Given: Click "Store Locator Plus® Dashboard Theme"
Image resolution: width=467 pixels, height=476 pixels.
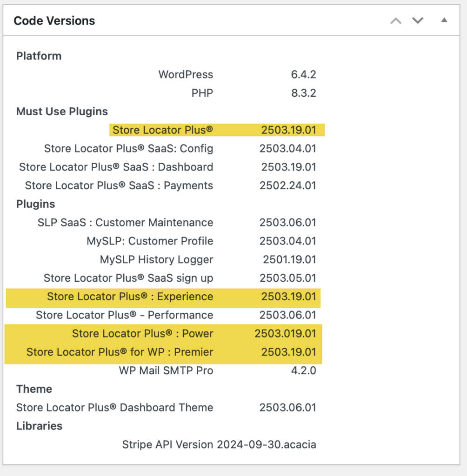Looking at the screenshot, I should [x=114, y=408].
